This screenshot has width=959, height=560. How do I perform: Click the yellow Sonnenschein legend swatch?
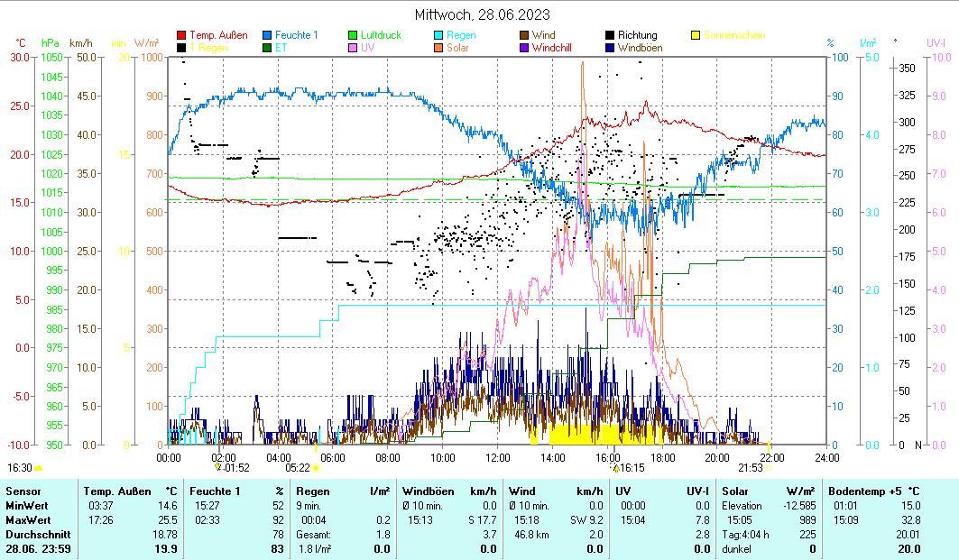pyautogui.click(x=696, y=36)
